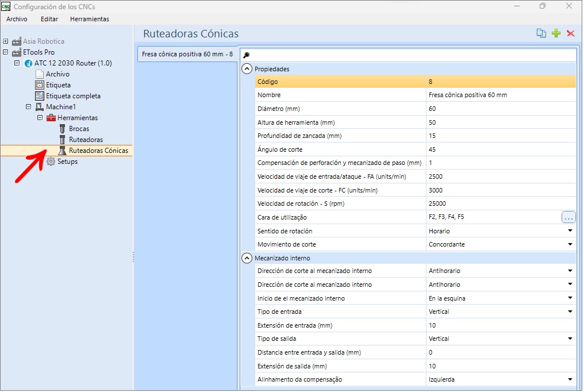Select the Setups tree item
This screenshot has height=392, width=584.
tap(67, 162)
